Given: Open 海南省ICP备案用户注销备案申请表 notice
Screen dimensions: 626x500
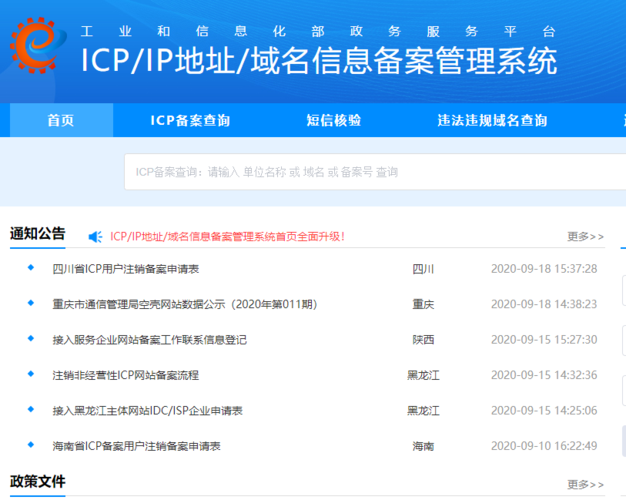Looking at the screenshot, I should pos(137,446).
